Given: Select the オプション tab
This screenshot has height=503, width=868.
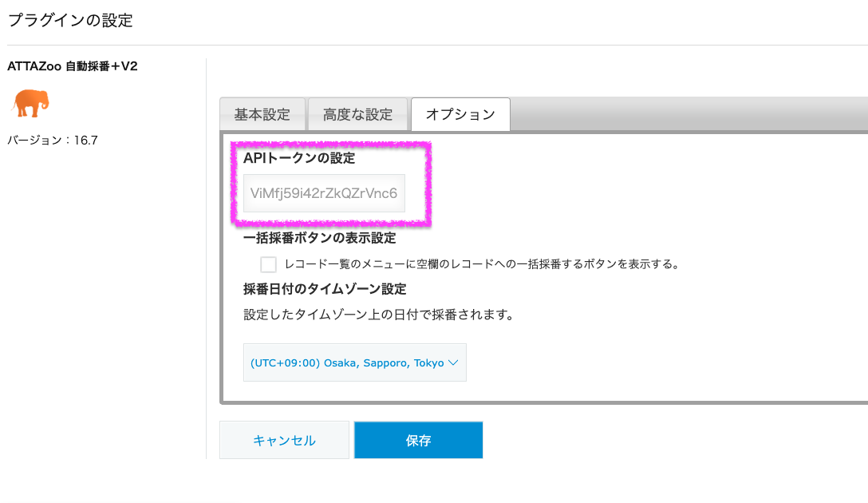Looking at the screenshot, I should [x=460, y=113].
